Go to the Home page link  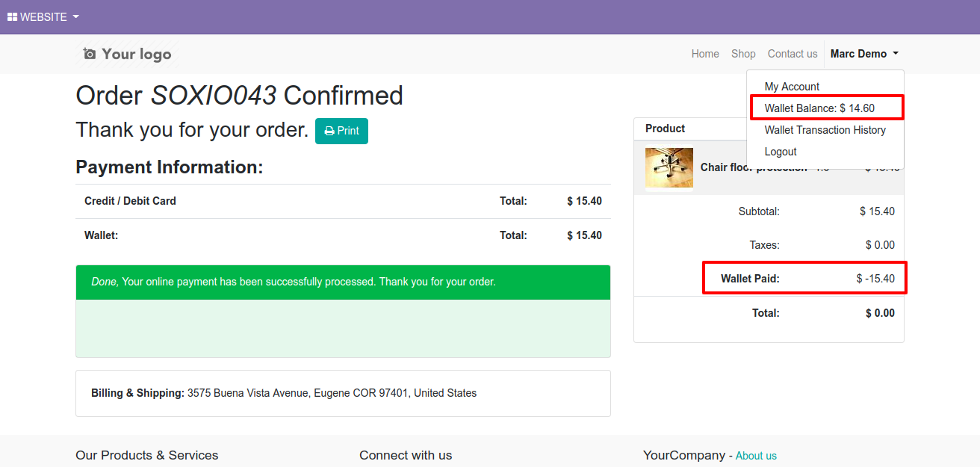point(705,54)
